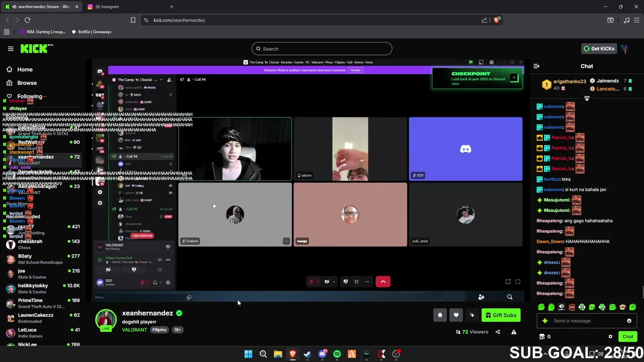This screenshot has width=644, height=362.
Task: Toggle Discord camera in call controls
Action: pos(327,282)
